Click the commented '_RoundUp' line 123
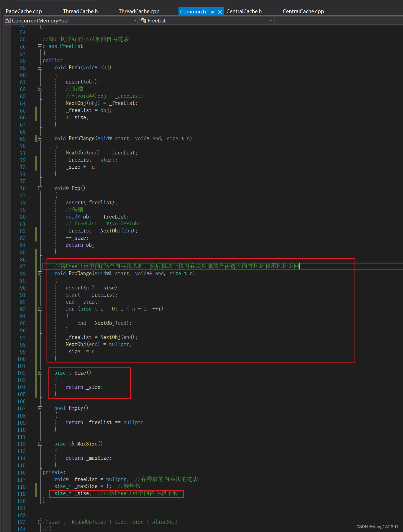Screen dimensions: 403x532 coord(110,522)
